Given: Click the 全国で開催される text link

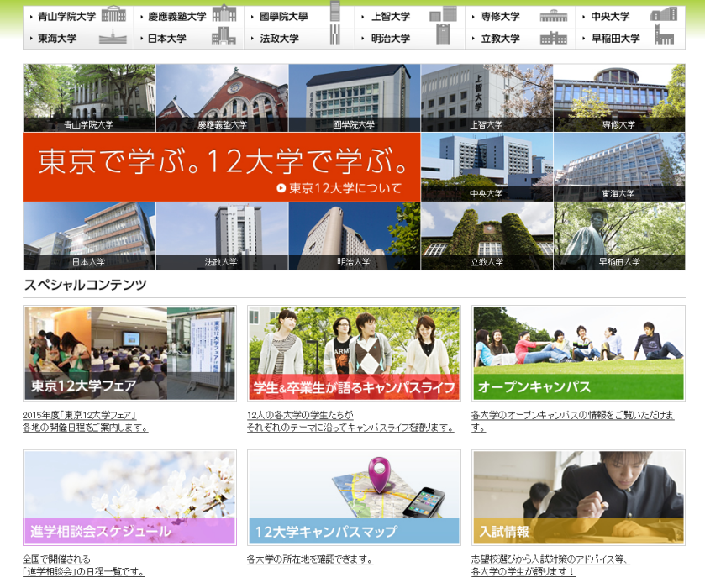Looking at the screenshot, I should [x=56, y=559].
